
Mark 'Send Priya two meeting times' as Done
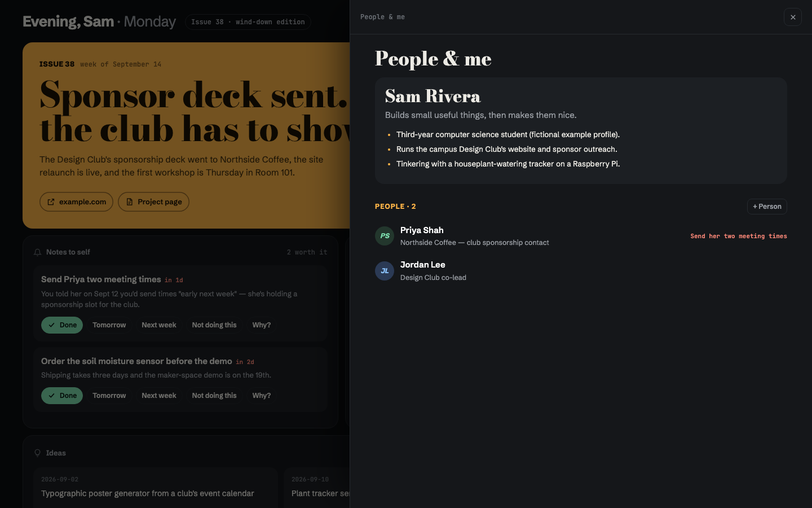point(62,325)
